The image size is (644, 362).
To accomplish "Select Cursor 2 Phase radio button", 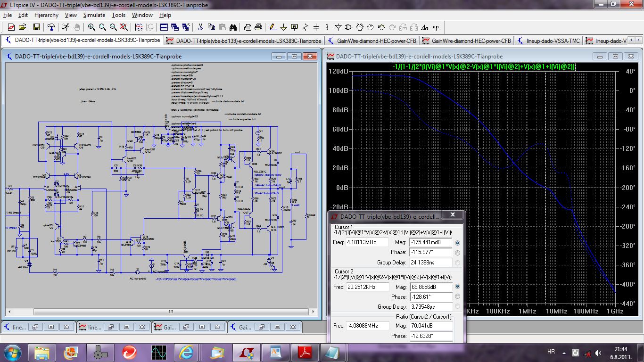I will [457, 296].
